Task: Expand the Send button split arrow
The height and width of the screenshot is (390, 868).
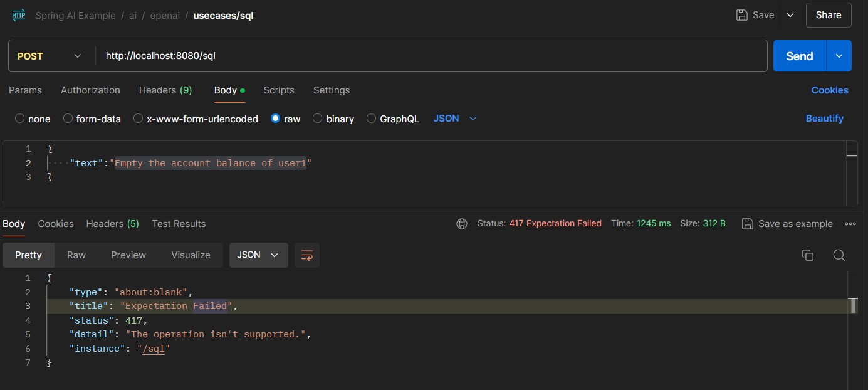Action: pyautogui.click(x=839, y=56)
